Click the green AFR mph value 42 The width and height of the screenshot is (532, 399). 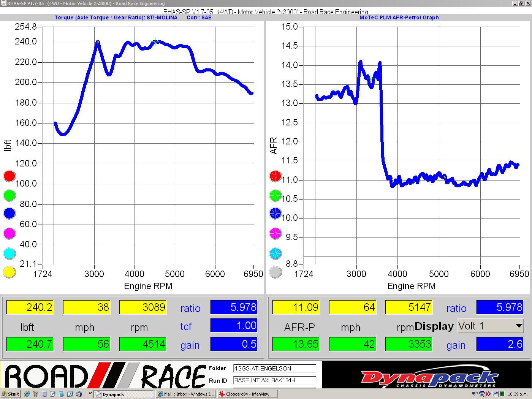tap(352, 344)
